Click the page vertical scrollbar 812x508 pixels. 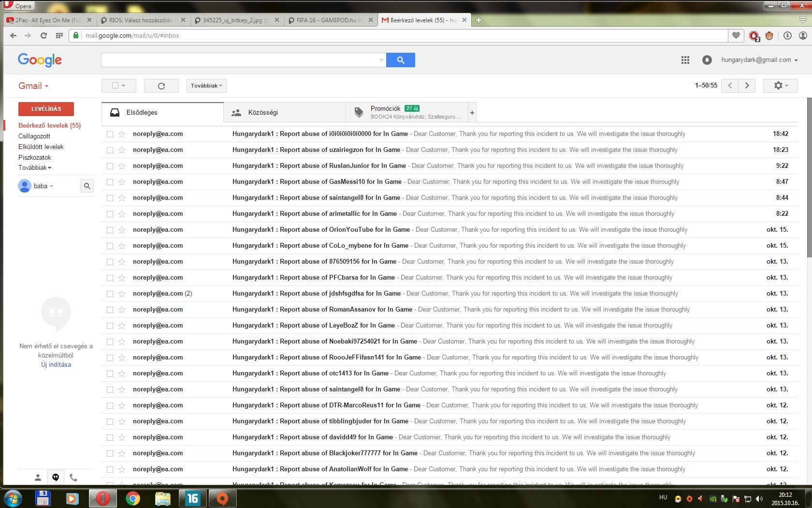click(x=809, y=177)
